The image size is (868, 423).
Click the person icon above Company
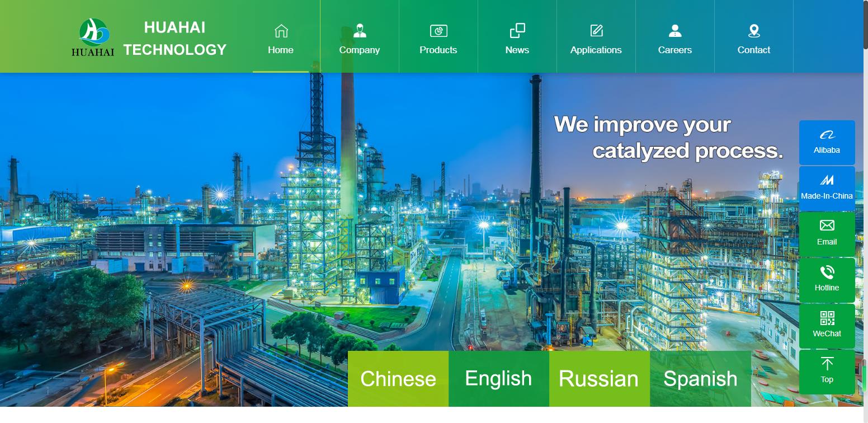pyautogui.click(x=360, y=31)
